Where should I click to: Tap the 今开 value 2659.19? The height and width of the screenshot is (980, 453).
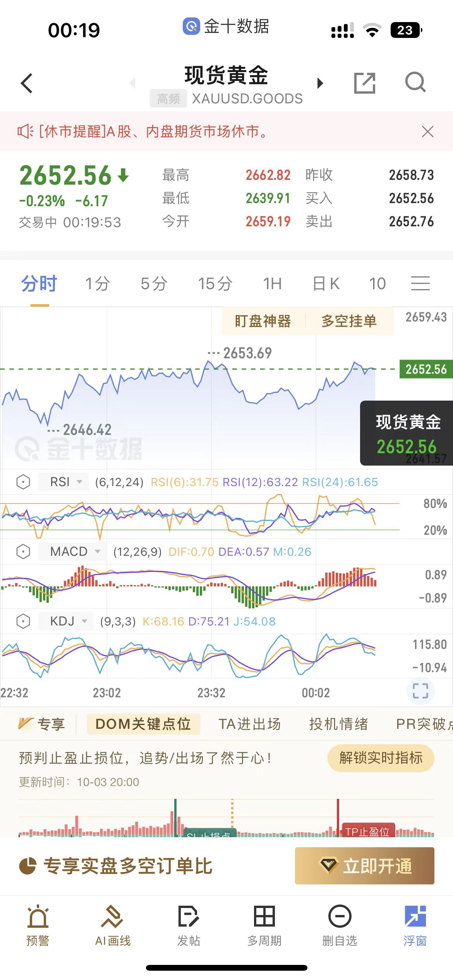point(268,222)
